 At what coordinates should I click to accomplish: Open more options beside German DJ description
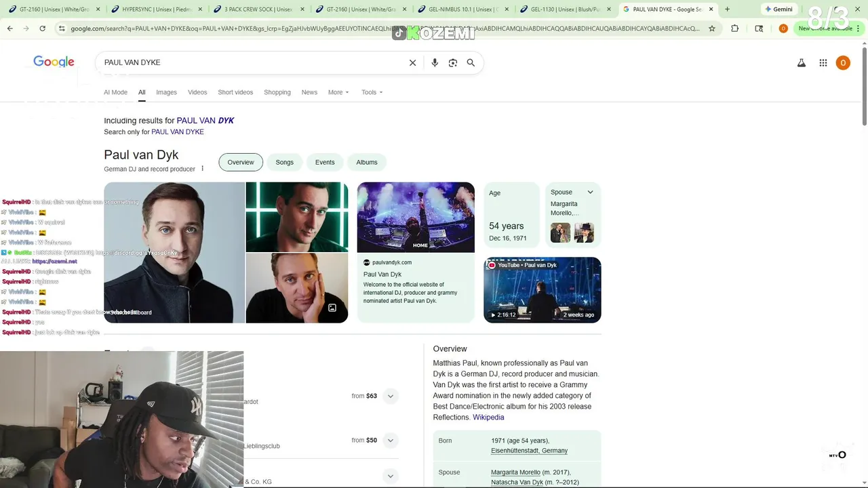click(x=202, y=169)
